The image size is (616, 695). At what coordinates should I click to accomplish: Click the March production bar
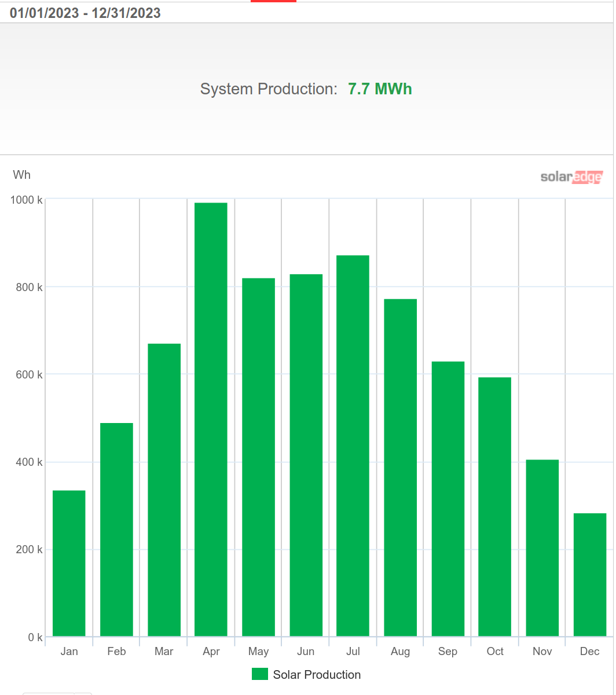point(164,490)
